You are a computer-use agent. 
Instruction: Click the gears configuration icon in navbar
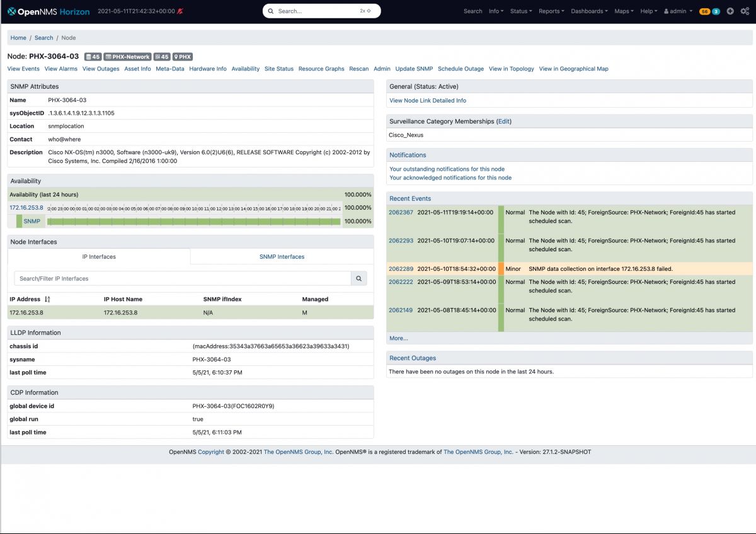point(745,11)
